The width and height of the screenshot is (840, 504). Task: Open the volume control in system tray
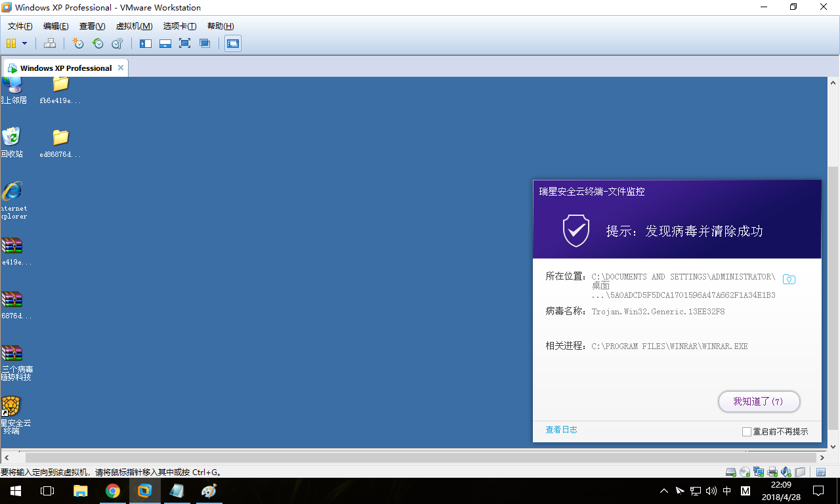coord(711,491)
